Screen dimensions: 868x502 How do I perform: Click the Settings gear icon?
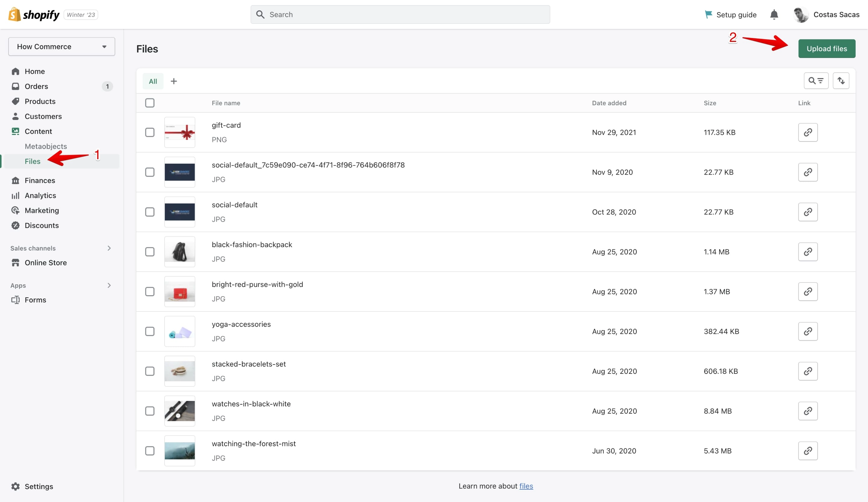click(15, 486)
